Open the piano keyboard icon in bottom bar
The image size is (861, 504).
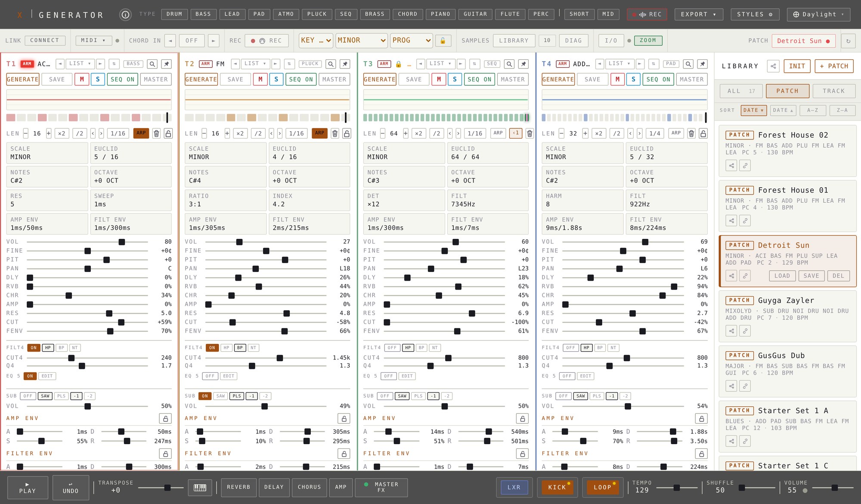(200, 487)
